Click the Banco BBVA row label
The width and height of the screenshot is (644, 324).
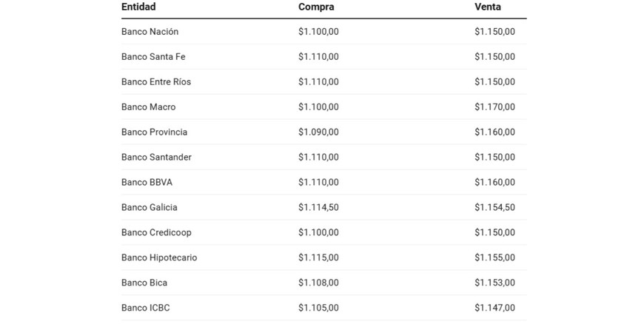tap(147, 183)
